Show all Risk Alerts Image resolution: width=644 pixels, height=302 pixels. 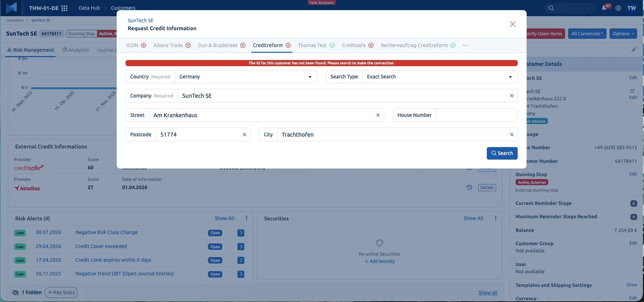[x=224, y=218]
